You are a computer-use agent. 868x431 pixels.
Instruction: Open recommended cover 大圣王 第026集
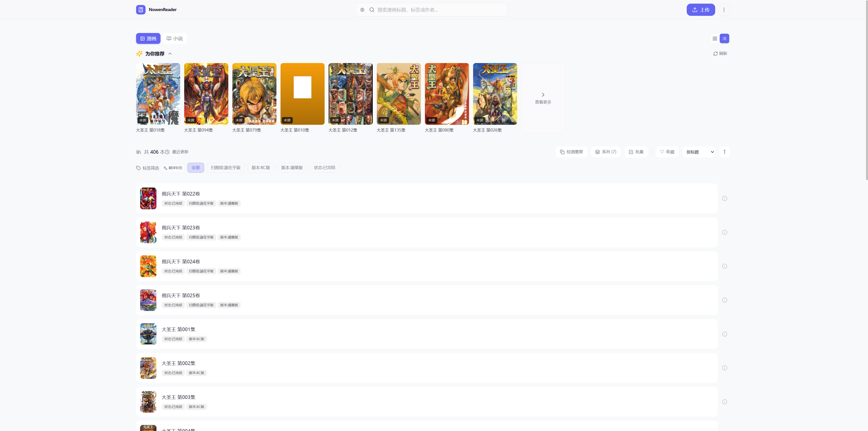495,94
